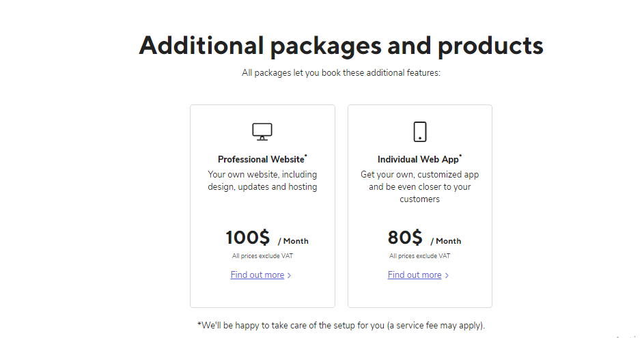Image resolution: width=644 pixels, height=338 pixels.
Task: Select the Professional Website card title
Action: point(261,160)
